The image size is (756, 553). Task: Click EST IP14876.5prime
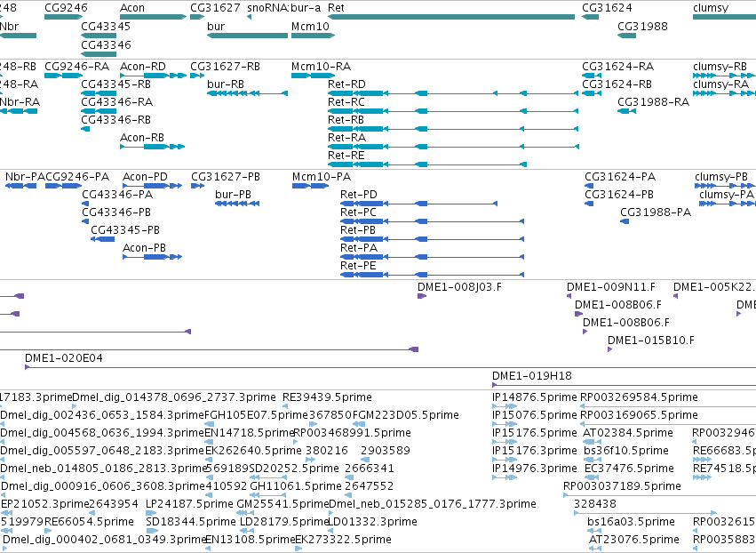tap(535, 397)
